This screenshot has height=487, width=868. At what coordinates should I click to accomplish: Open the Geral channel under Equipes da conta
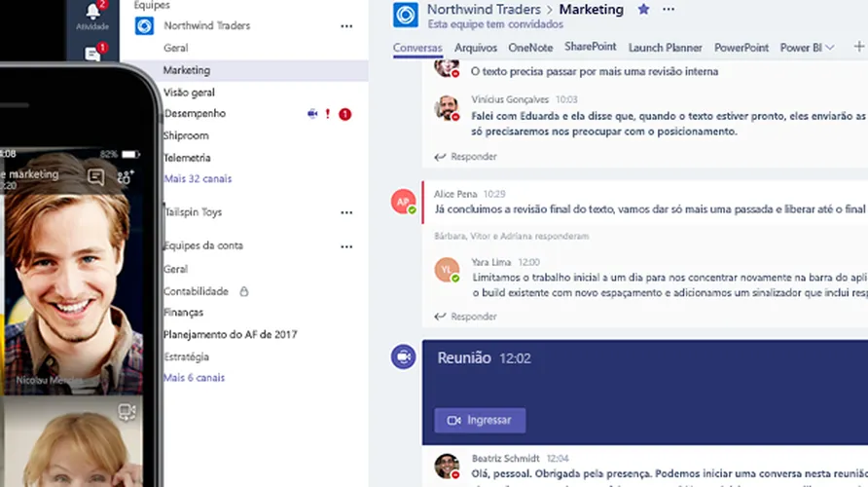pyautogui.click(x=175, y=269)
